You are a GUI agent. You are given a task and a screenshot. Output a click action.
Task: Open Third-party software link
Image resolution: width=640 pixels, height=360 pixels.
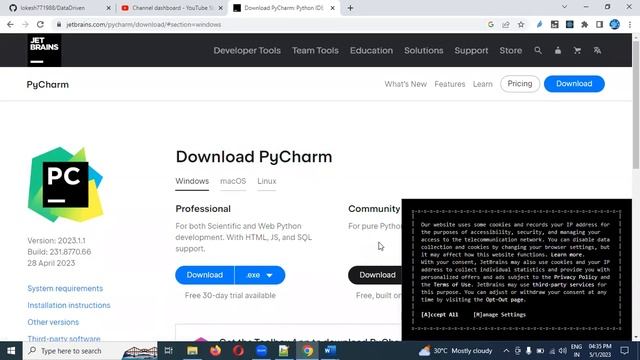click(x=64, y=338)
